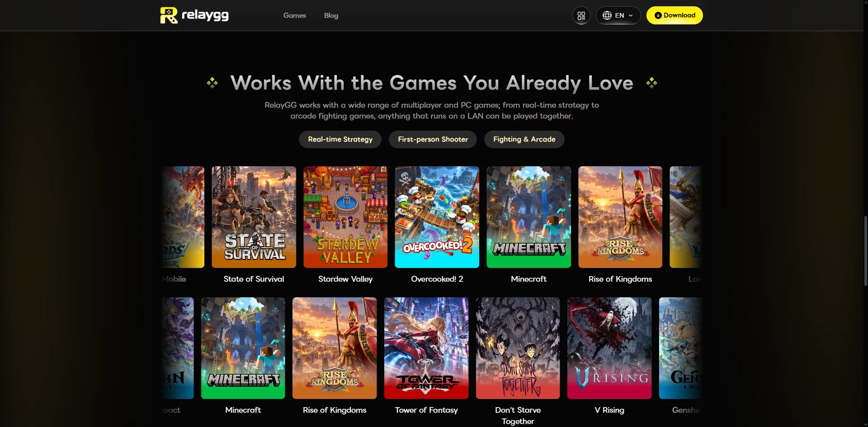Open the Games menu item
868x427 pixels.
click(295, 15)
